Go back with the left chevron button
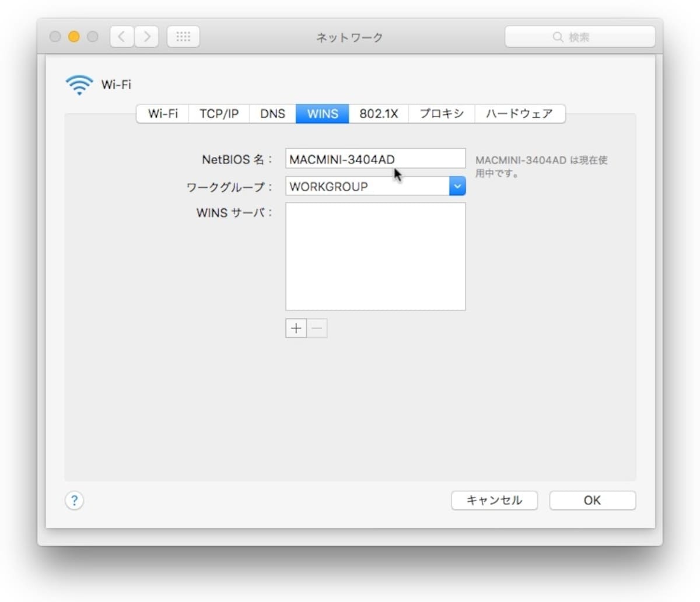Screen dimensions: 700x602 (x=122, y=37)
